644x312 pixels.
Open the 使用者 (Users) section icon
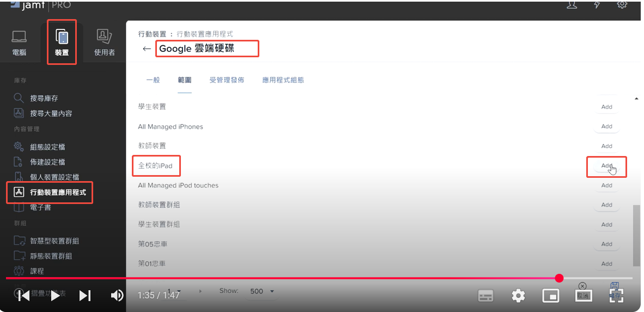tap(104, 43)
